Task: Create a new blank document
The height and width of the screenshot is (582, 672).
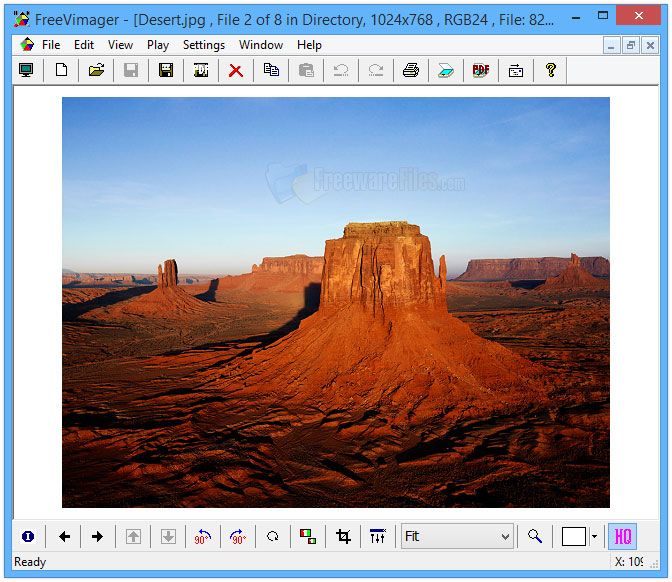Action: pos(61,70)
